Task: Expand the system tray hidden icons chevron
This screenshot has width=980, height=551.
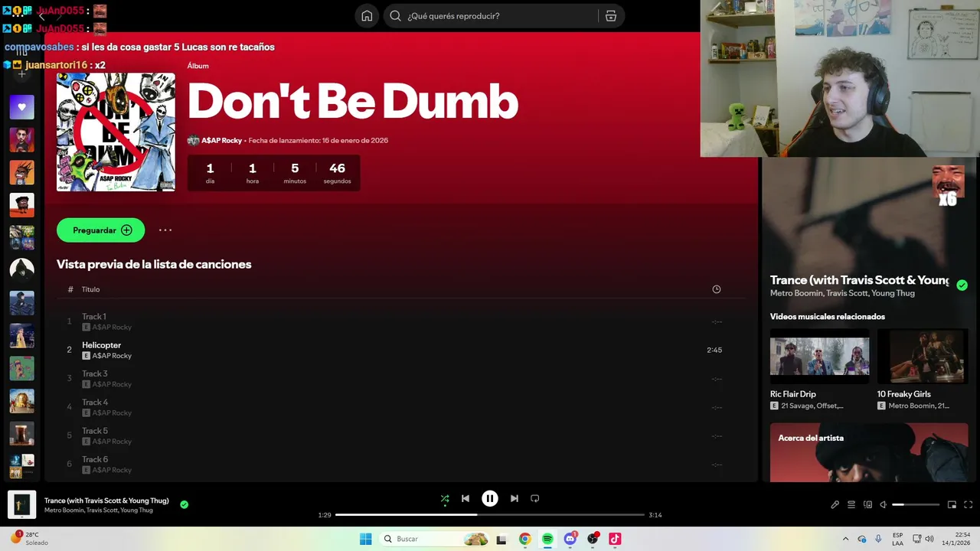Action: (845, 539)
